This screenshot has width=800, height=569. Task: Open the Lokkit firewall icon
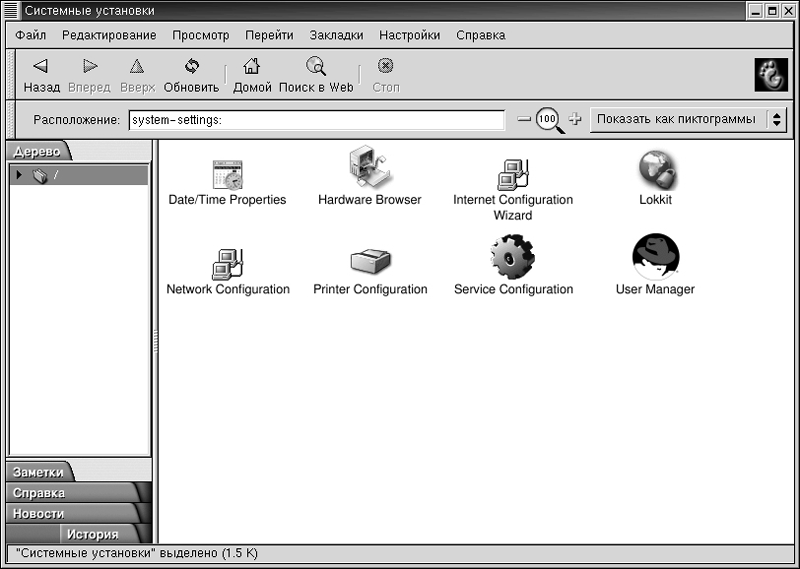(656, 171)
